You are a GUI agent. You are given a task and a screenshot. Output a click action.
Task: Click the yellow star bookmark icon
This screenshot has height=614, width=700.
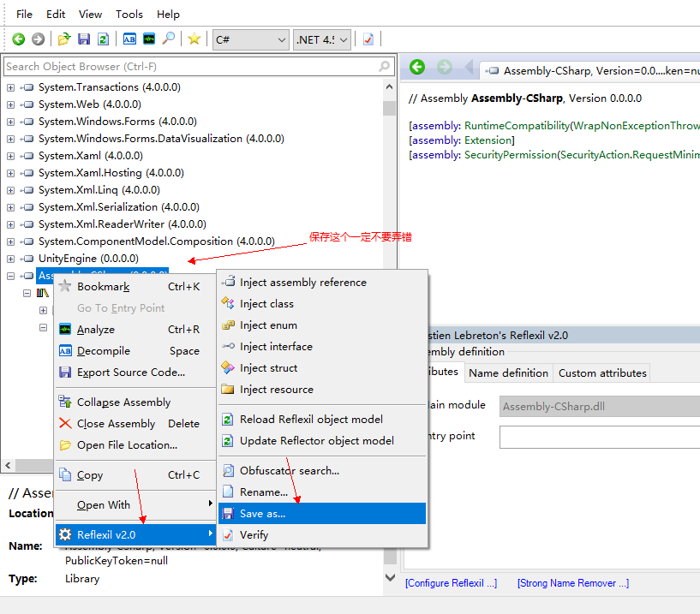pos(194,39)
